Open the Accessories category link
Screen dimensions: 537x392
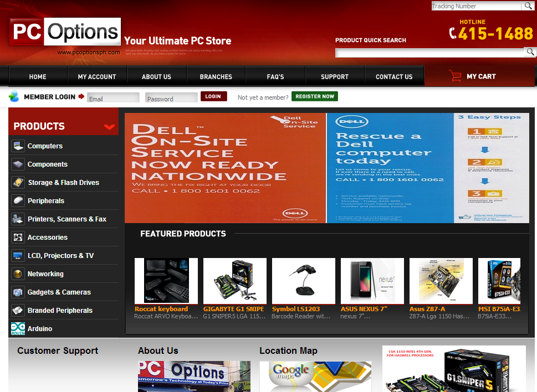point(48,238)
